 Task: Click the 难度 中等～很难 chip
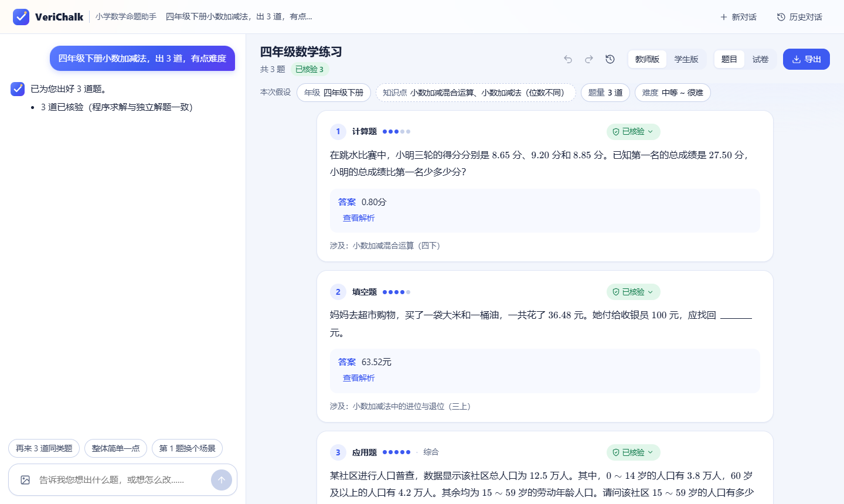(673, 93)
